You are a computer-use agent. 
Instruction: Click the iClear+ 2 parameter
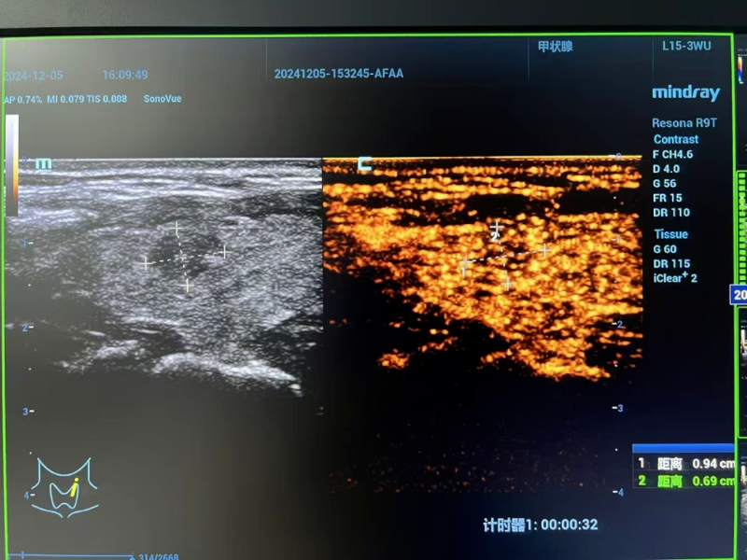click(x=675, y=278)
